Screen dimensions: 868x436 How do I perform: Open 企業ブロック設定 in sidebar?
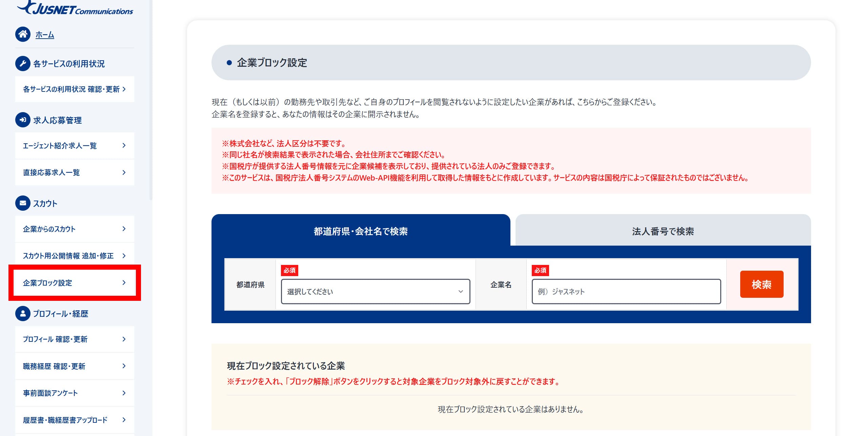[75, 283]
